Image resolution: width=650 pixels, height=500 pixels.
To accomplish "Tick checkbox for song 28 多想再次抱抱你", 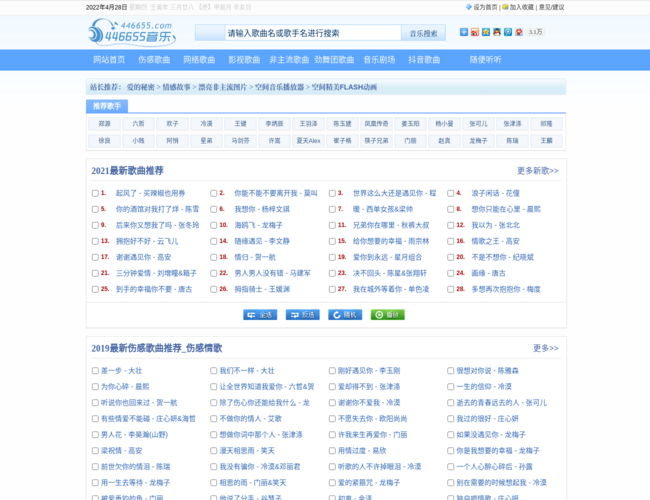I will pyautogui.click(x=451, y=289).
